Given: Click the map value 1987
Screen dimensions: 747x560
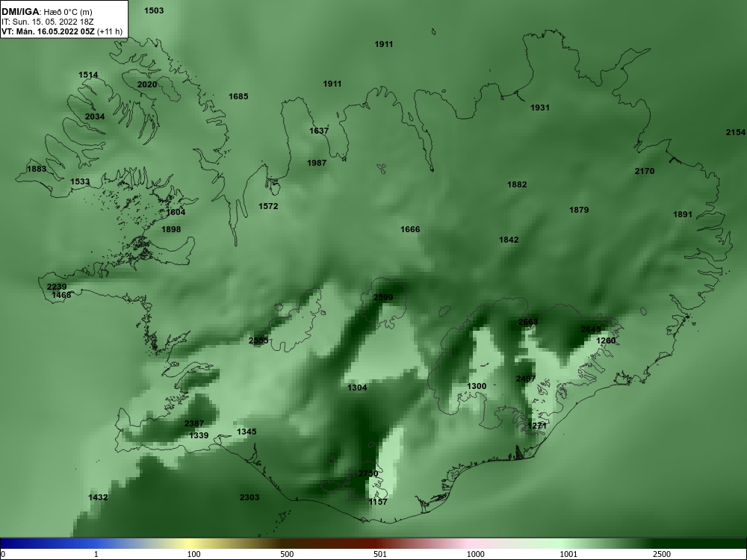Looking at the screenshot, I should (317, 162).
